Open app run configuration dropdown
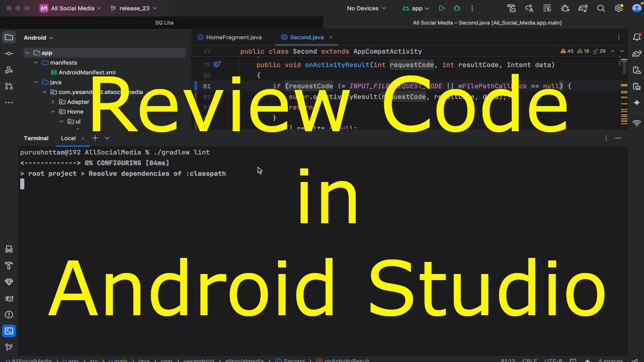 coord(416,8)
